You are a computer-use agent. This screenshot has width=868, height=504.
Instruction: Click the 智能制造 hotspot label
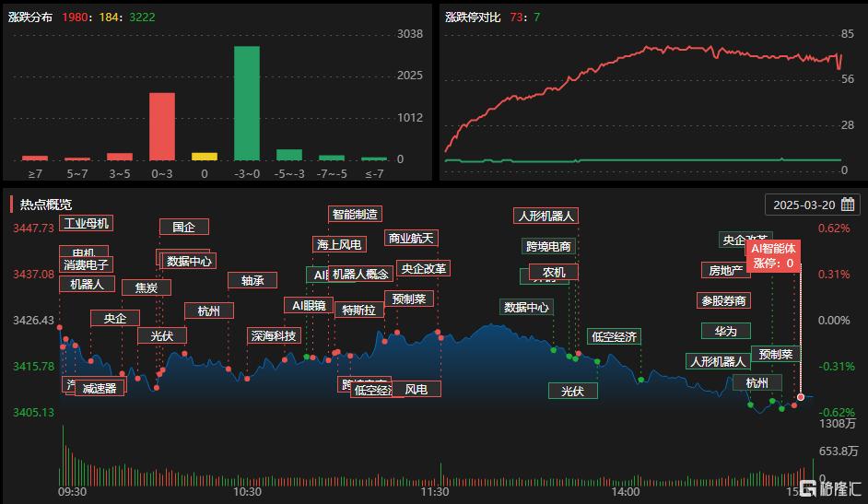[355, 215]
